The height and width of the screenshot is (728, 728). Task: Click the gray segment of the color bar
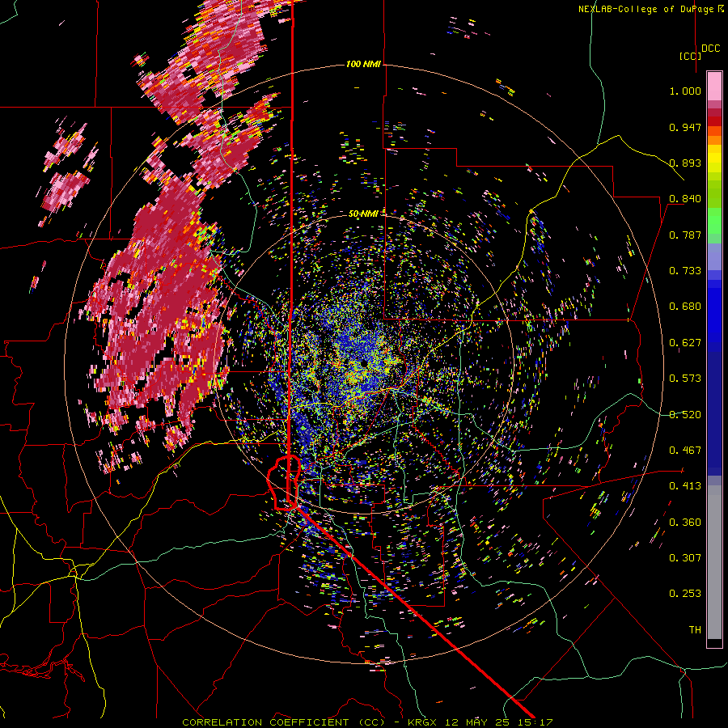714,562
